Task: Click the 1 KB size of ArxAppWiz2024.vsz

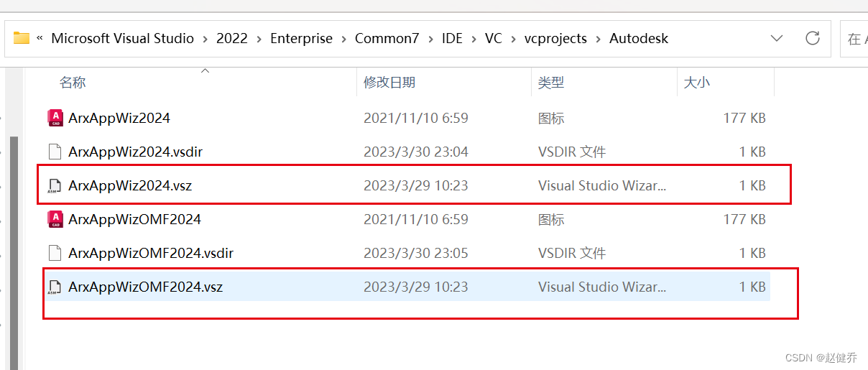Action: pos(752,185)
